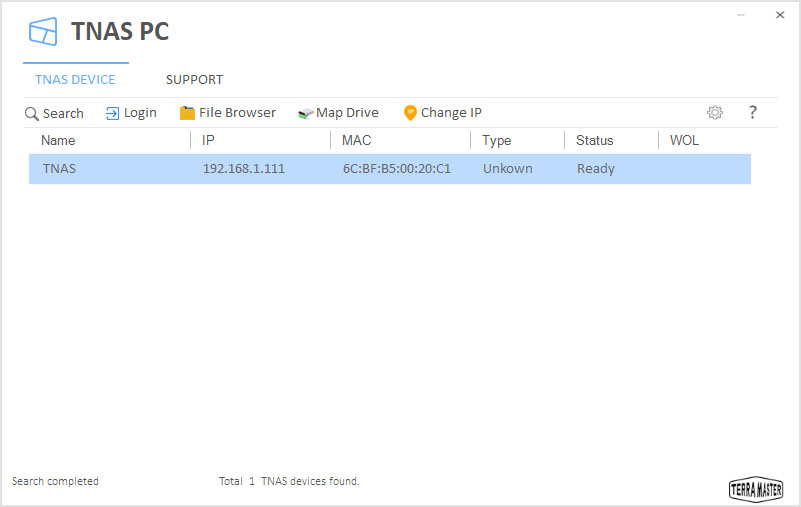Click the TerraMaster logo
The image size is (801, 507).
point(756,489)
